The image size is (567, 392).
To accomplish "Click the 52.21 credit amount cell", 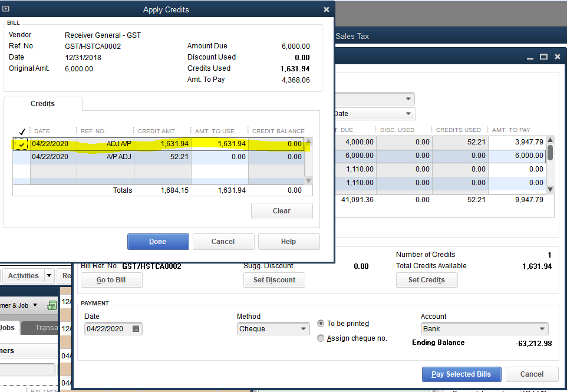I will [162, 157].
